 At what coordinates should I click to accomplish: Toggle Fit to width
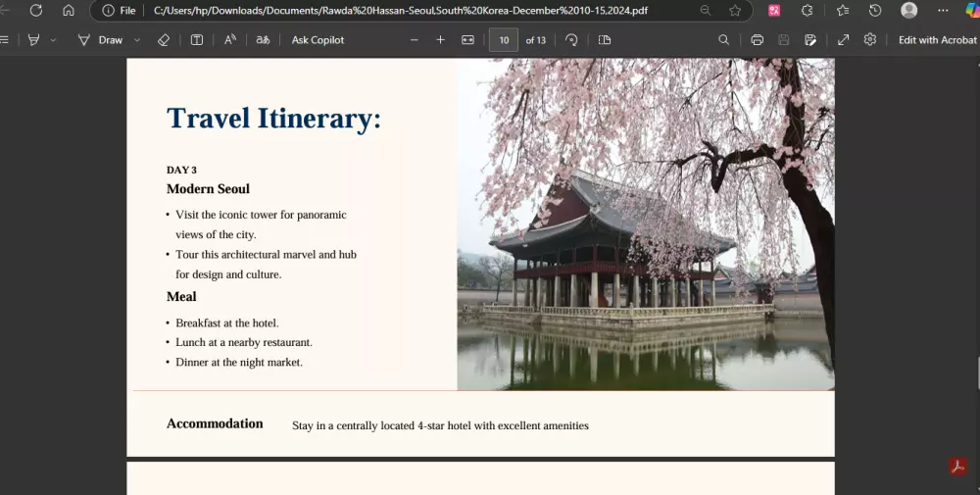pos(467,40)
